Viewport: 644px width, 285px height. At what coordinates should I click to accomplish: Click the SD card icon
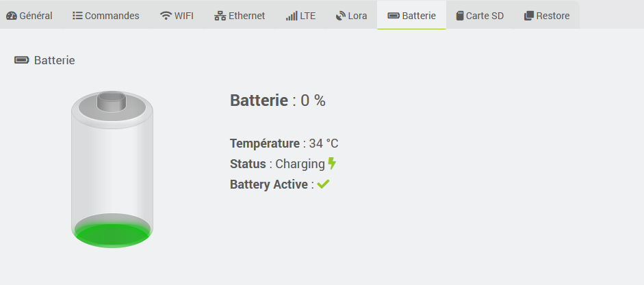(x=460, y=16)
